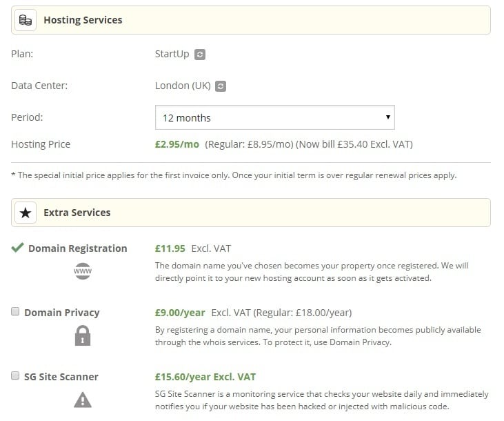Click the Hosting Services section heading
The image size is (504, 421).
click(83, 20)
